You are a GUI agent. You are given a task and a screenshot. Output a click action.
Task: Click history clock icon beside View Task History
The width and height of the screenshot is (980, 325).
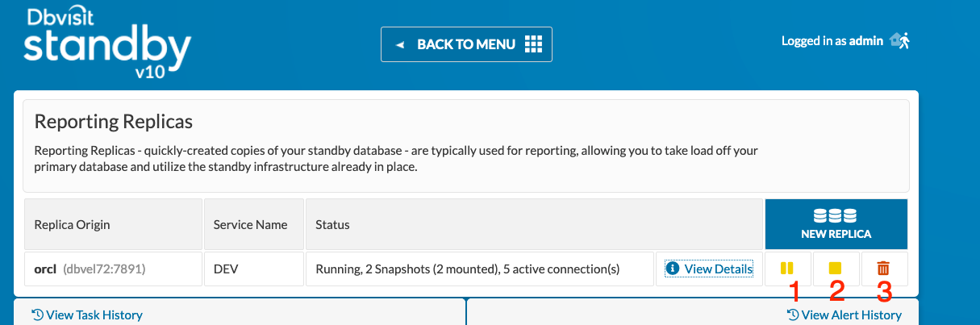(37, 315)
